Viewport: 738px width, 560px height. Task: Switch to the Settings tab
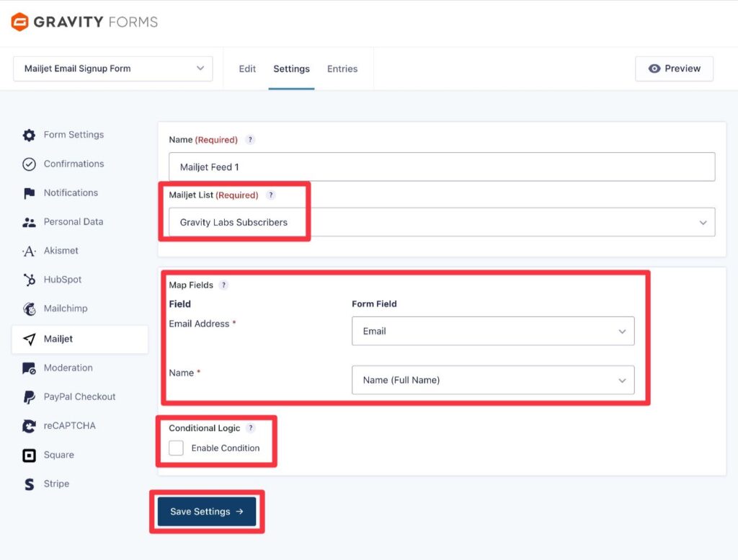(291, 68)
